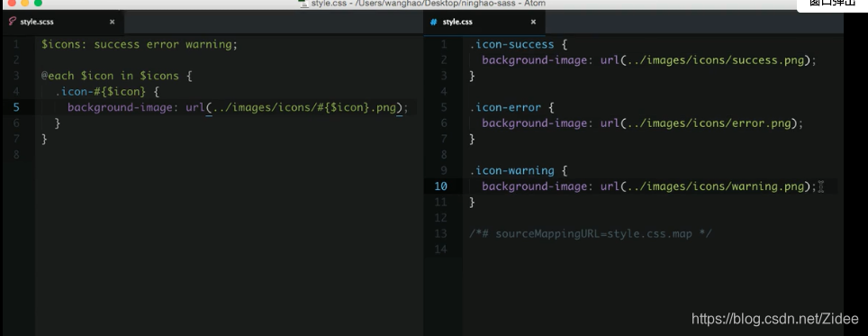Click the '.icon-warning {' selector line
Viewport: 868px width, 336px height.
(518, 170)
